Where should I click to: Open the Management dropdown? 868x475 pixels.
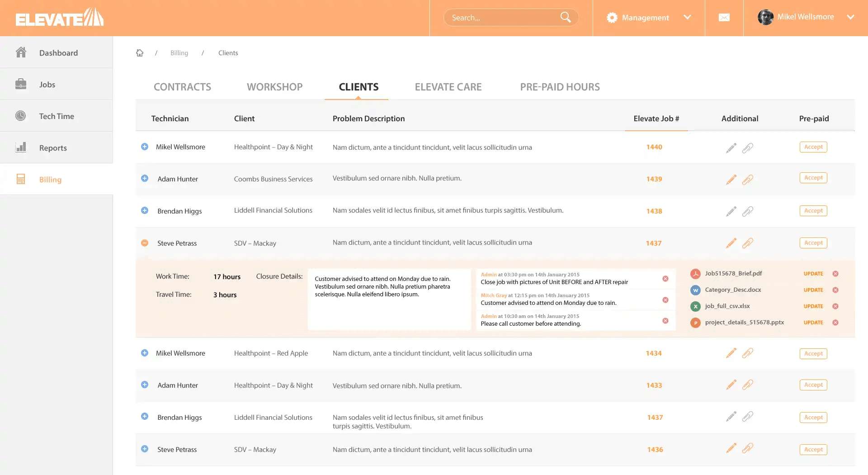coord(649,18)
